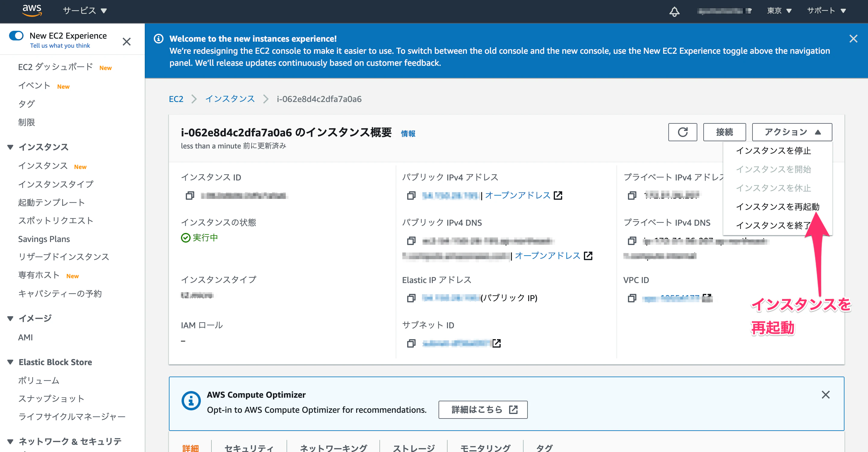Click the 接続 connect button
Image resolution: width=868 pixels, height=452 pixels.
click(x=724, y=132)
